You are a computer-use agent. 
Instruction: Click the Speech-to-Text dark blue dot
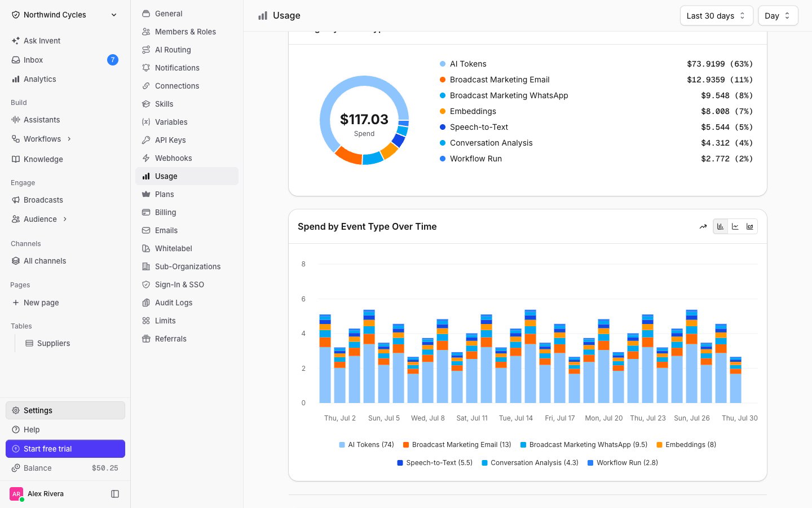[x=443, y=127]
